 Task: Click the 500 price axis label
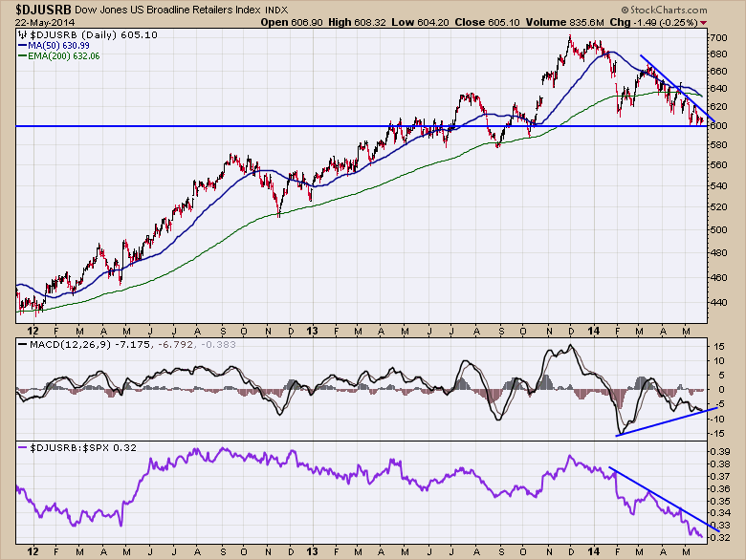[x=718, y=229]
